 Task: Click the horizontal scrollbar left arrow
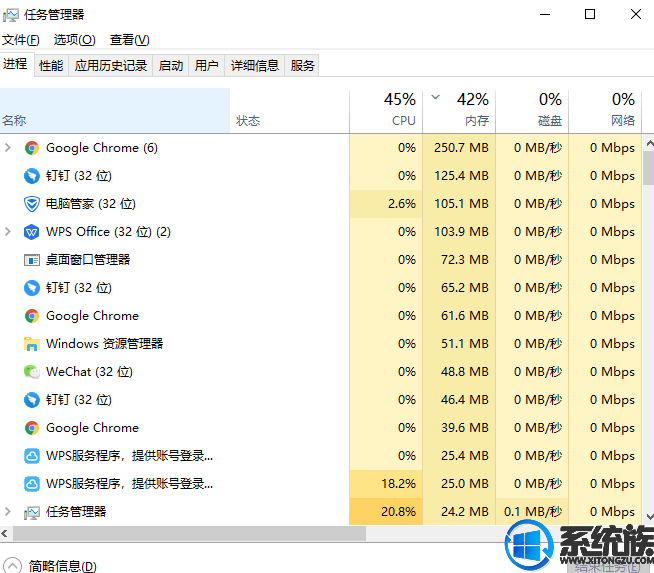[5, 533]
